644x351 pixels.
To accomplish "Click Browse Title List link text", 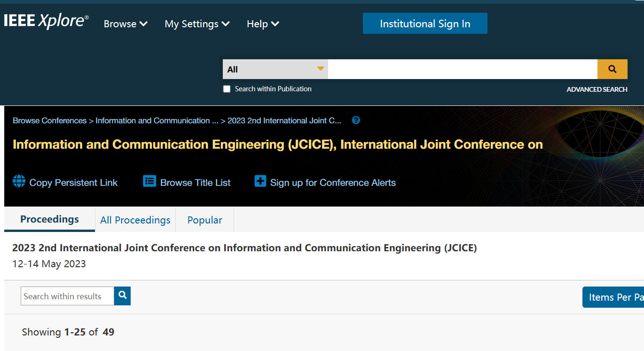I will tap(196, 183).
